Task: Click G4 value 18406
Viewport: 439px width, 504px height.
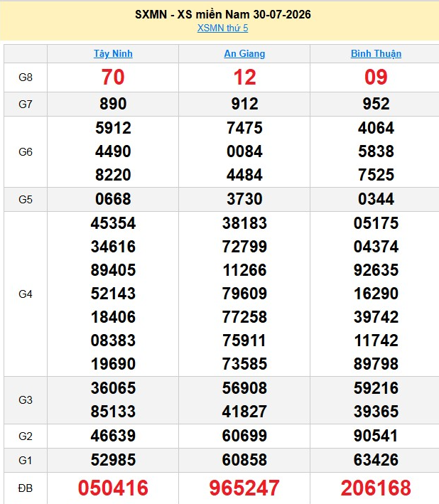Action: point(113,317)
